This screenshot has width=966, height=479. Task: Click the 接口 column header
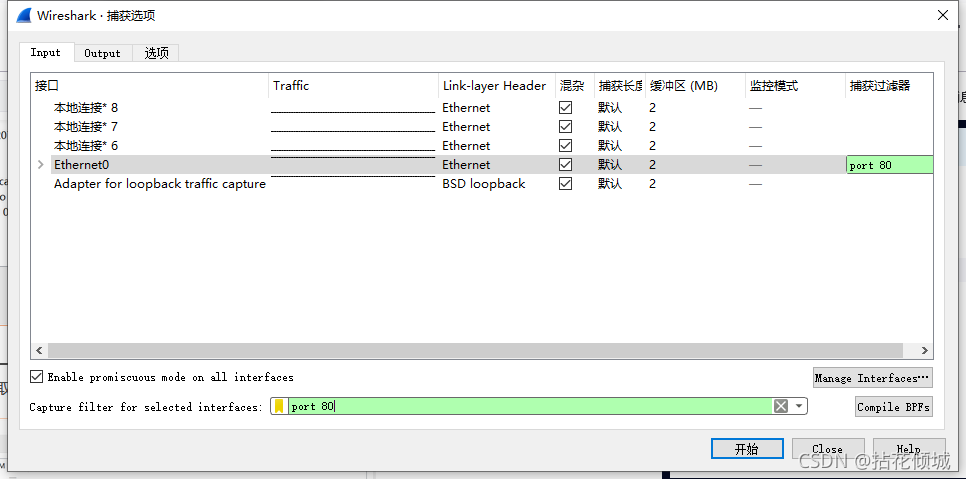point(150,86)
